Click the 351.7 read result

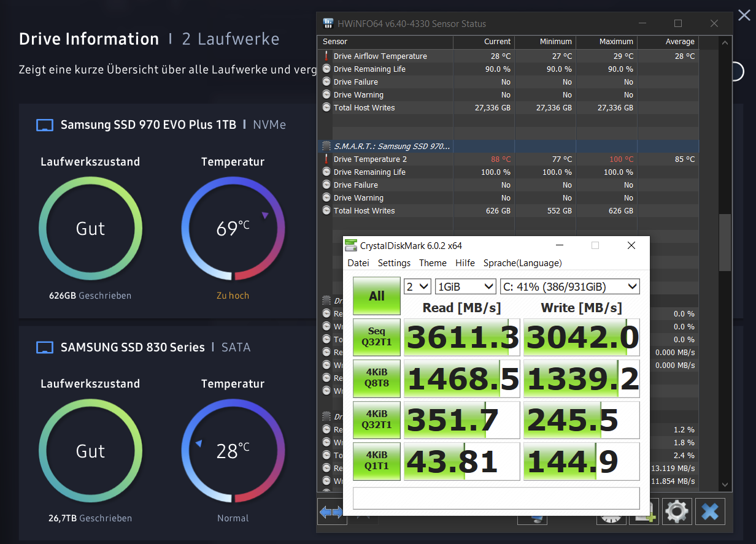[461, 419]
